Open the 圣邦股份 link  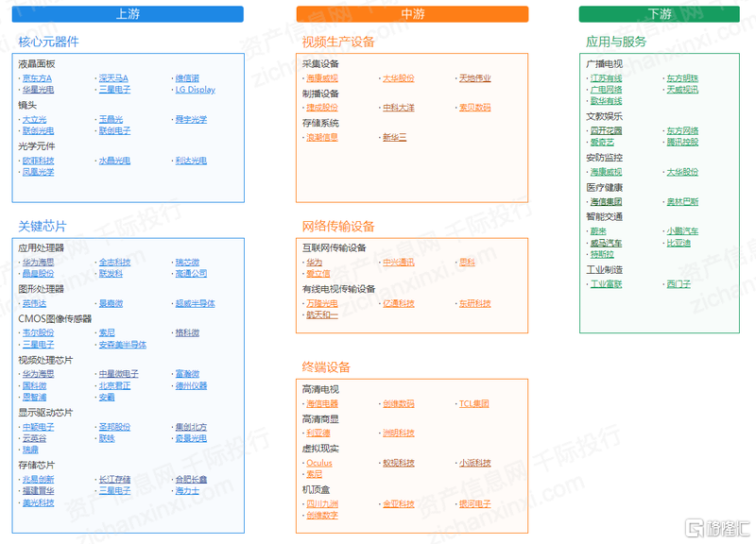(114, 427)
